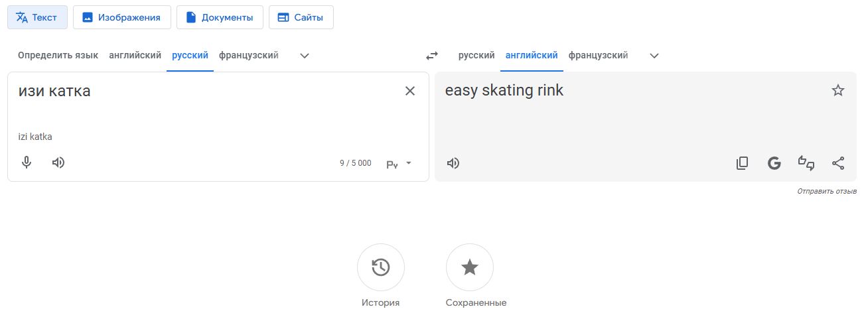Expand the source language list
The height and width of the screenshot is (321, 868).
(305, 56)
